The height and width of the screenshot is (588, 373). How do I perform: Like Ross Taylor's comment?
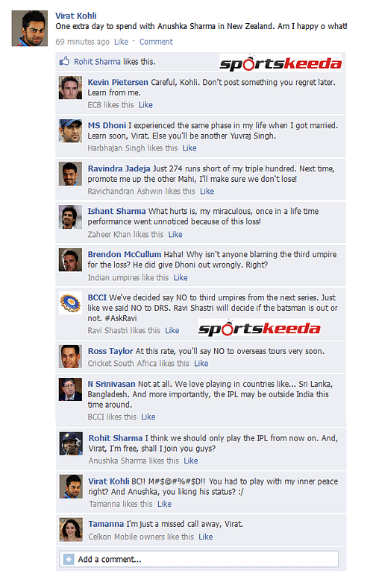click(x=201, y=364)
